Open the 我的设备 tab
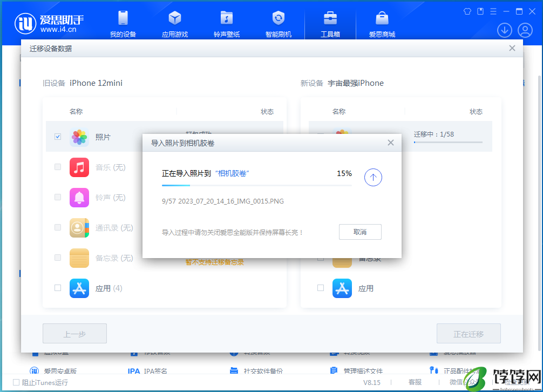543x392 pixels. point(123,24)
